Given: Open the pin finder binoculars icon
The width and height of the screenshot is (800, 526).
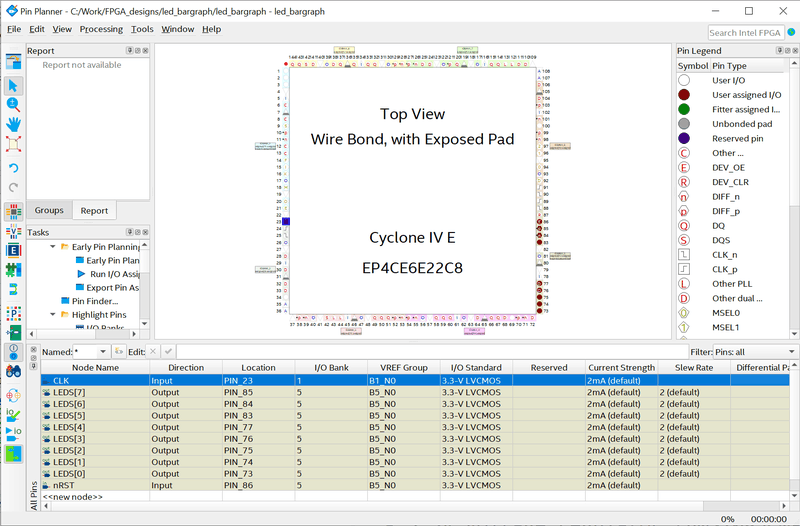Looking at the screenshot, I should pos(13,371).
